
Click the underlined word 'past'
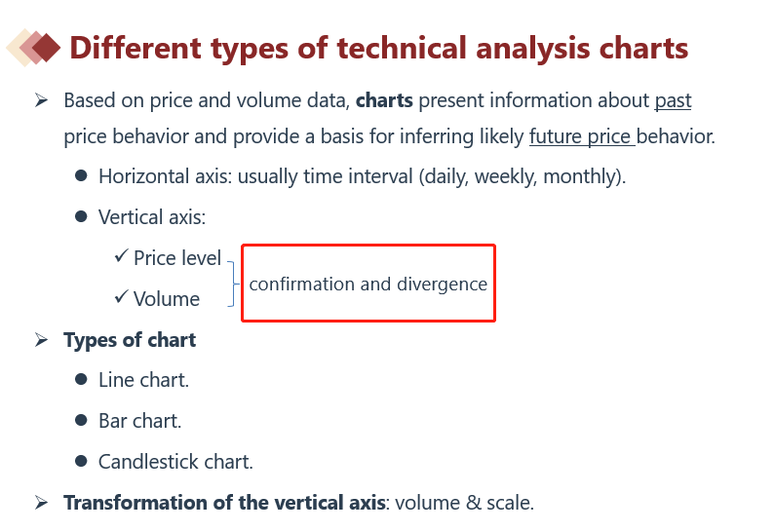pyautogui.click(x=673, y=100)
